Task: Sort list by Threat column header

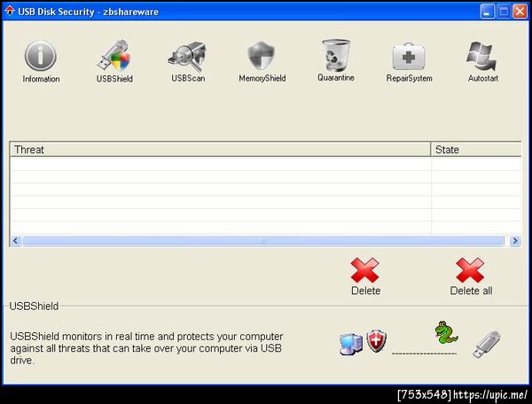Action: pos(220,150)
